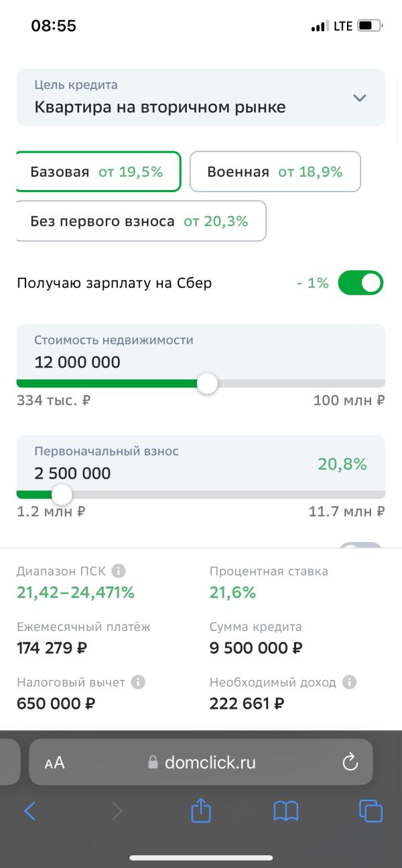Click the Стоимость недвижимости slider handle

click(207, 383)
